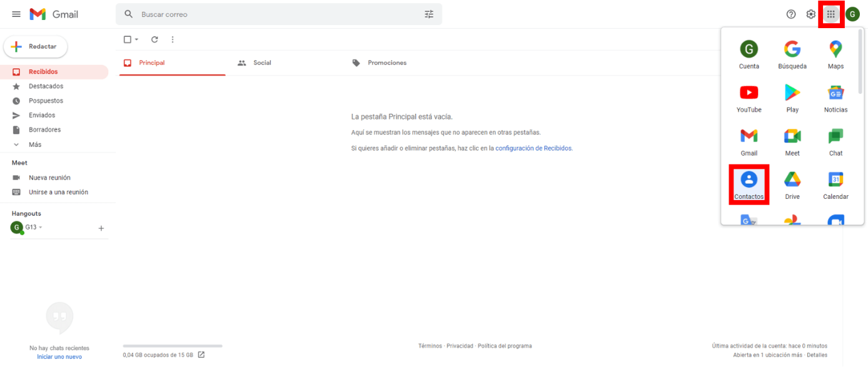Open the Política del programa link
This screenshot has height=374, width=868.
click(505, 346)
